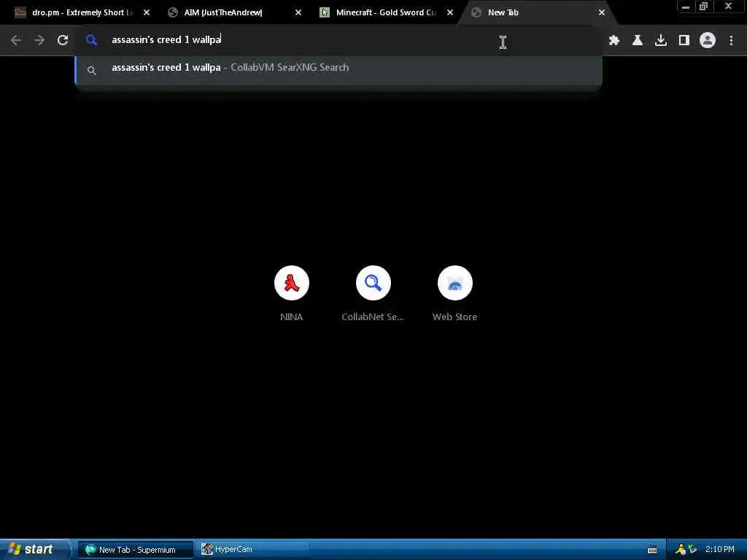Click the magnifier icon beside the suggestion
Viewport: 747px width, 560px height.
(92, 71)
